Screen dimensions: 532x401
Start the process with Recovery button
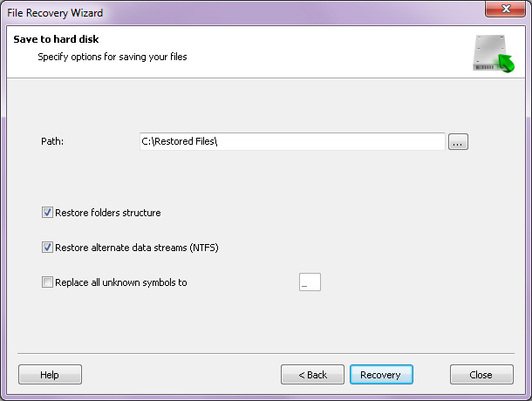point(381,375)
